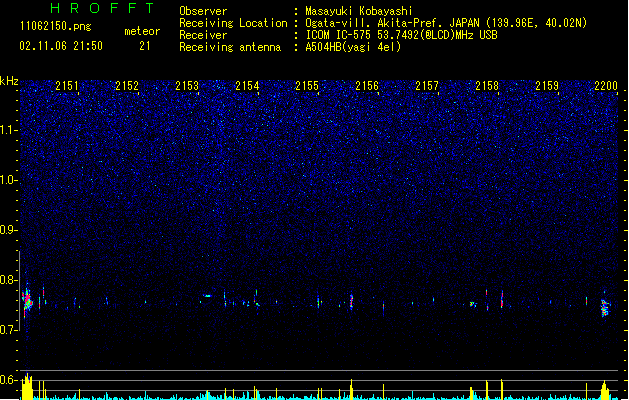Click the Ogata-vill. Akita-Pref. JAPAN location text
This screenshot has width=629, height=400.
coord(446,23)
